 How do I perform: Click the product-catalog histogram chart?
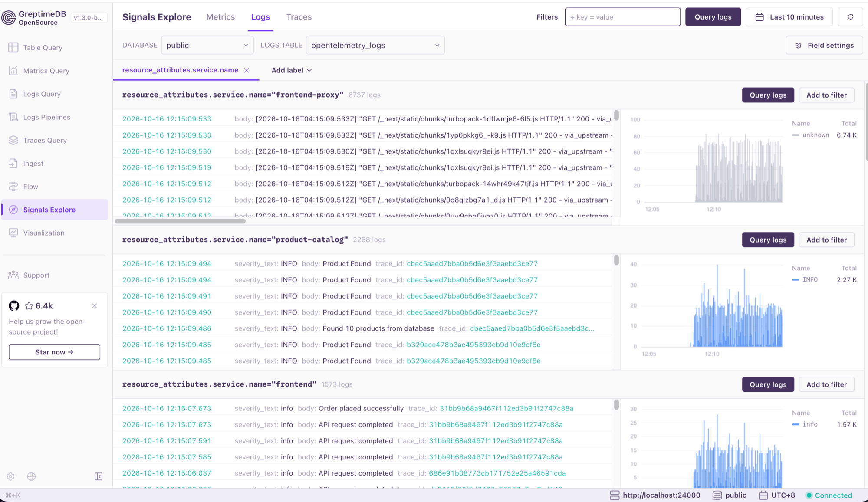[x=707, y=309]
